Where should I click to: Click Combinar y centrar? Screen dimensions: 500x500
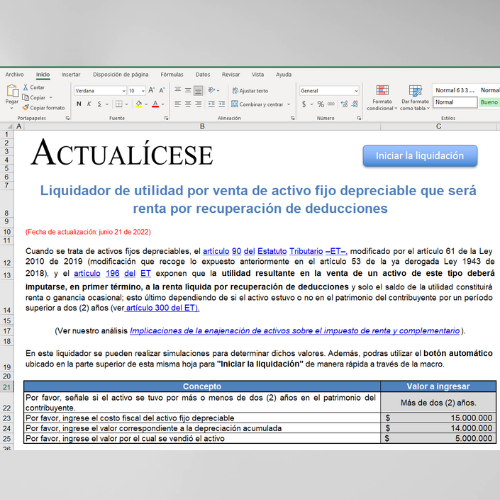[x=257, y=104]
